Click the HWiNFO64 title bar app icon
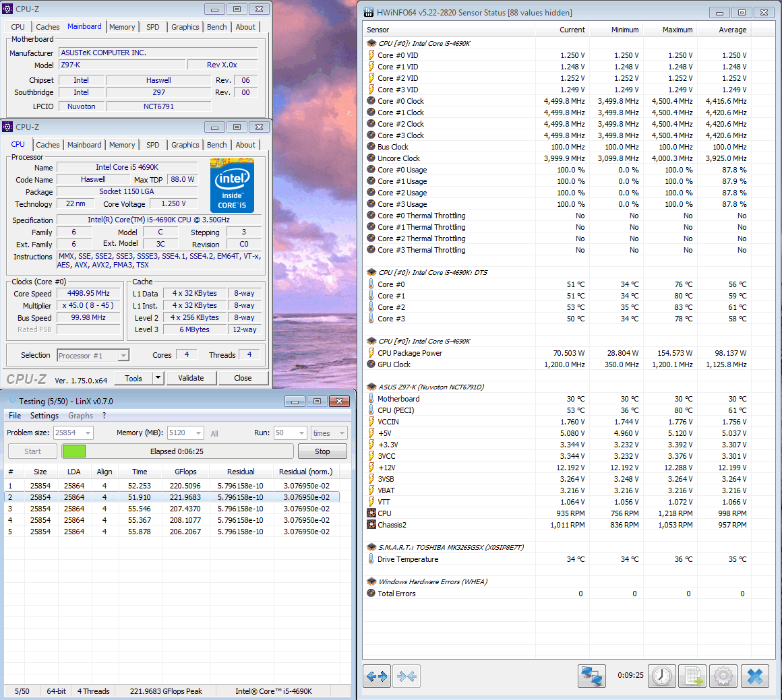The width and height of the screenshot is (782, 700). [369, 13]
